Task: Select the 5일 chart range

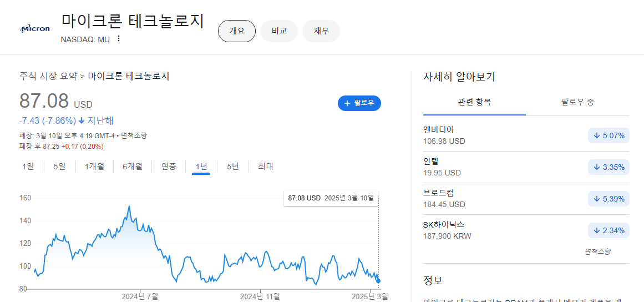Action: click(59, 167)
